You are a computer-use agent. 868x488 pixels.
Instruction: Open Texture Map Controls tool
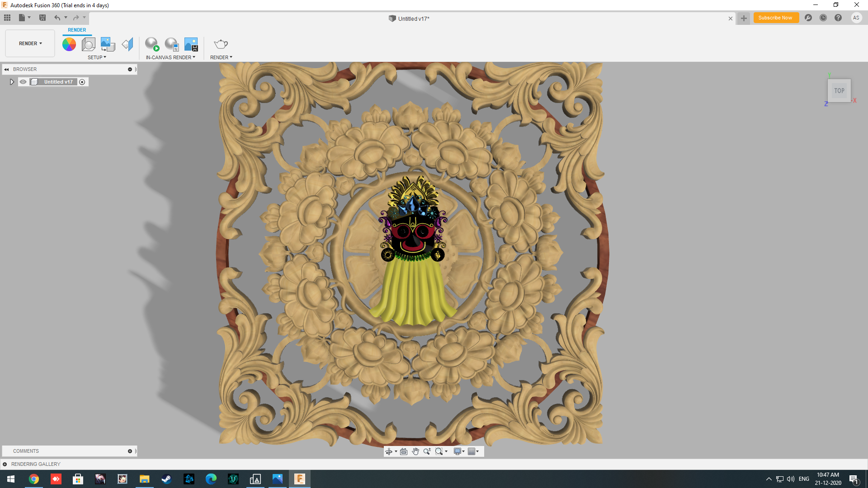coord(127,44)
